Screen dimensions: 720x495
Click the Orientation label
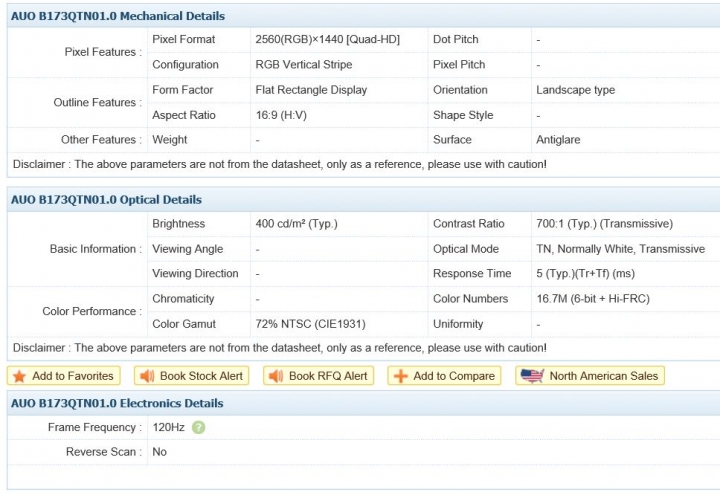point(460,90)
